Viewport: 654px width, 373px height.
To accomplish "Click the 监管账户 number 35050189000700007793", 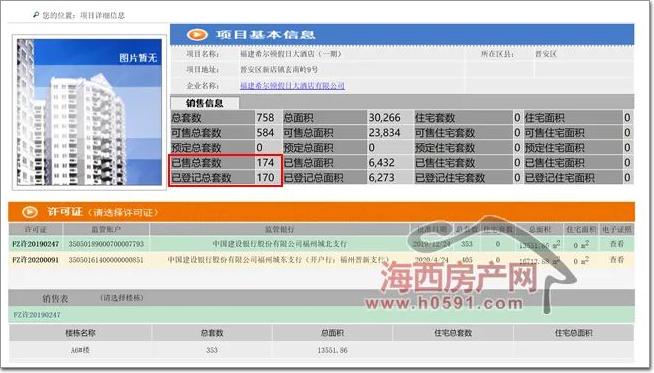I will pos(106,244).
